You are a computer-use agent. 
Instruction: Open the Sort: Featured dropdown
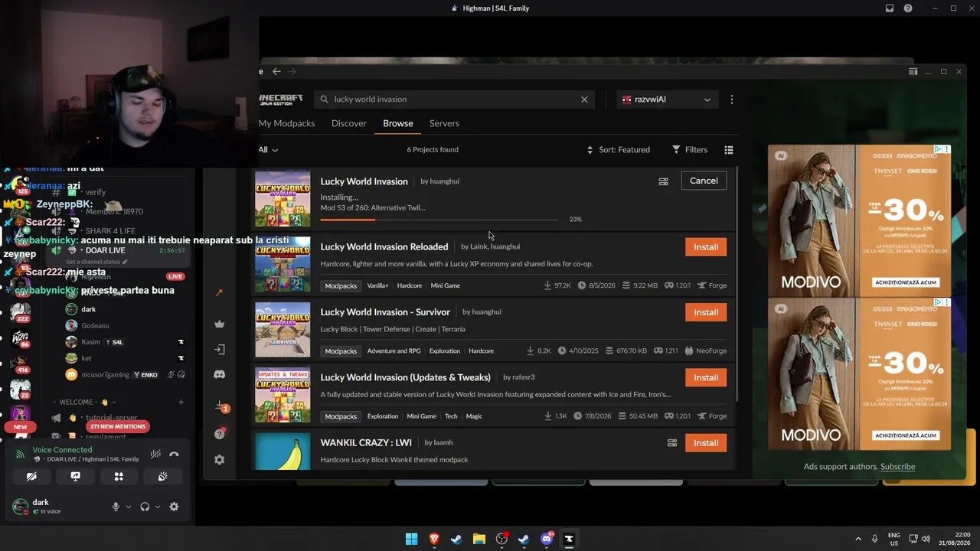tap(618, 150)
